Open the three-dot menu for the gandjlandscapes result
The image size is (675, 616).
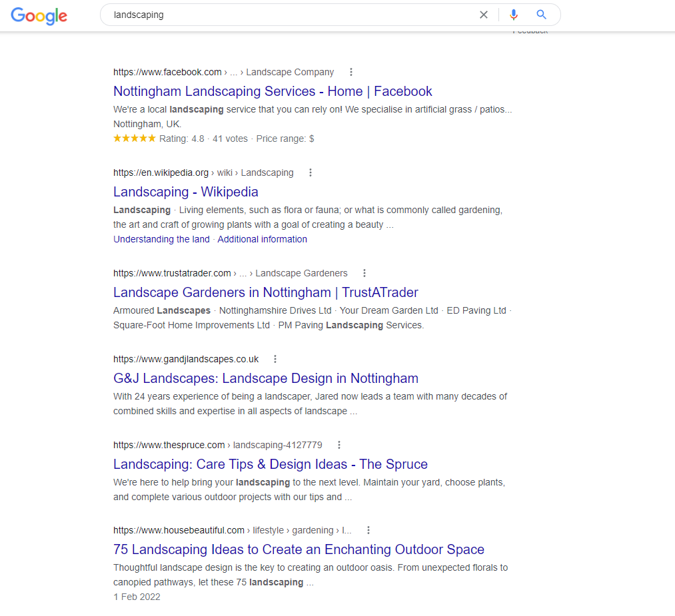(275, 359)
